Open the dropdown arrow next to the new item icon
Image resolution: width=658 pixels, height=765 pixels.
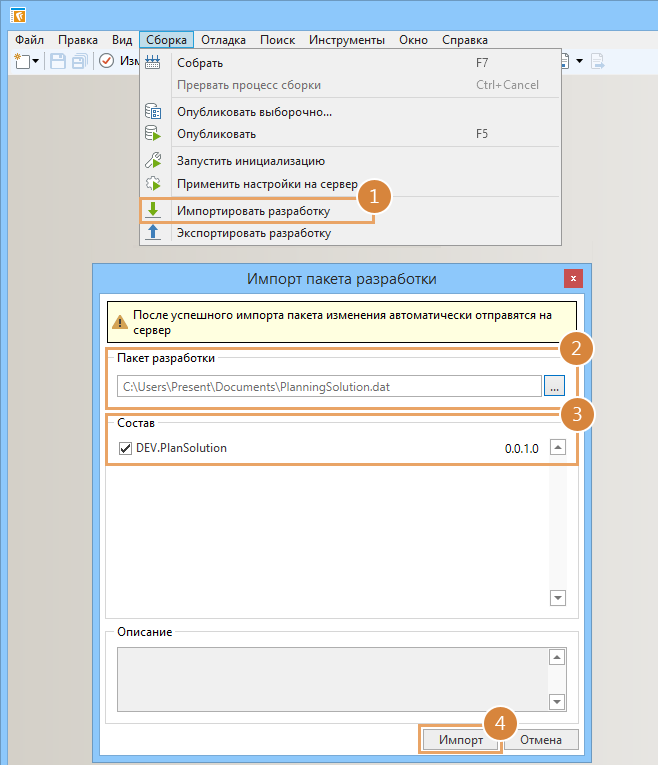point(36,62)
